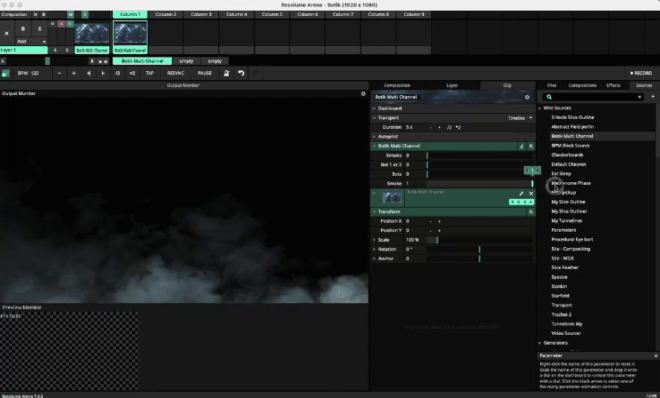Open the clip settings gear beside Botik Multi Channel name

point(527,97)
